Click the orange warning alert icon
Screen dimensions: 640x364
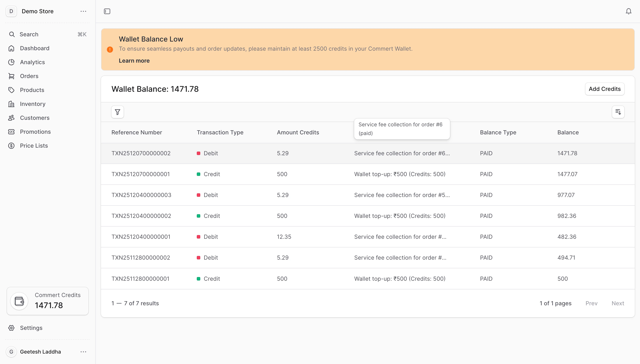tap(110, 50)
